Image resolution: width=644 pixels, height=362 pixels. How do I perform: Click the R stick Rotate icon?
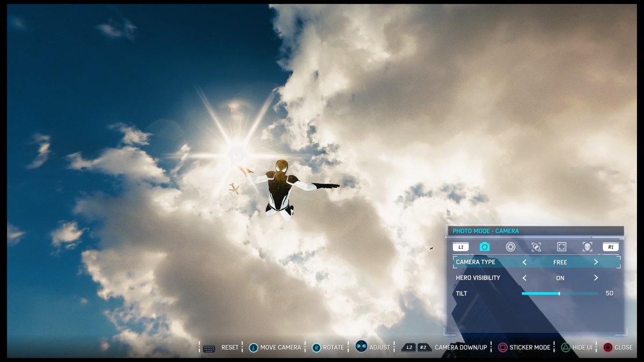coord(316,348)
